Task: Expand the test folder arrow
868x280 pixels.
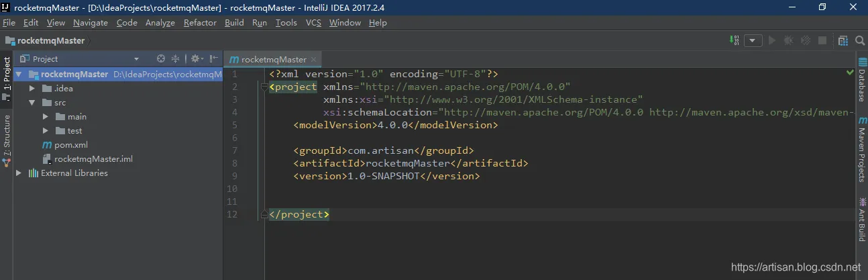Action: [x=46, y=131]
